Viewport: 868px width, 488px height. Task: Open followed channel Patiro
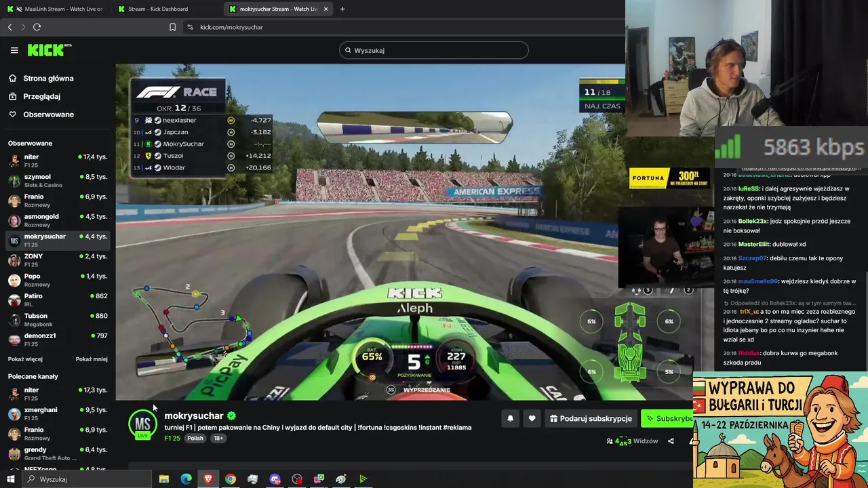tap(57, 300)
